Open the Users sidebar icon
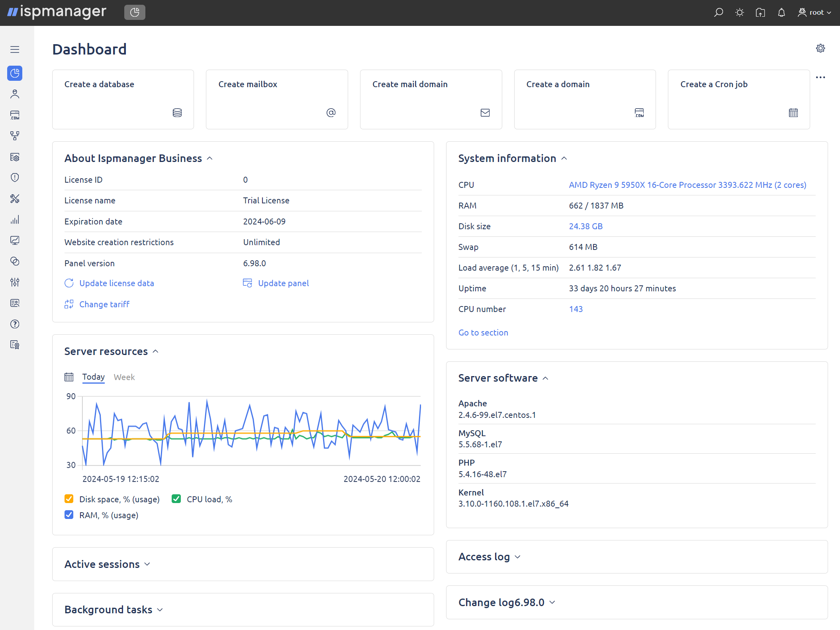The height and width of the screenshot is (630, 840). [15, 94]
